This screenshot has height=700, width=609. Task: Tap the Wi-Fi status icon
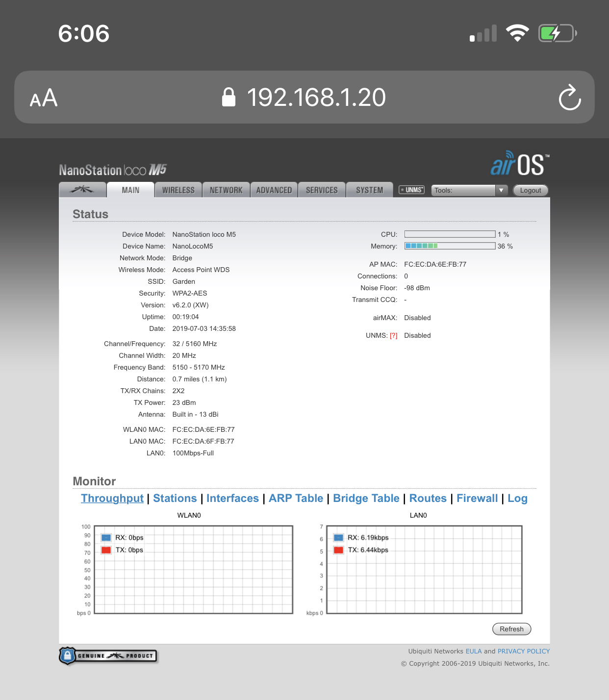pos(517,33)
